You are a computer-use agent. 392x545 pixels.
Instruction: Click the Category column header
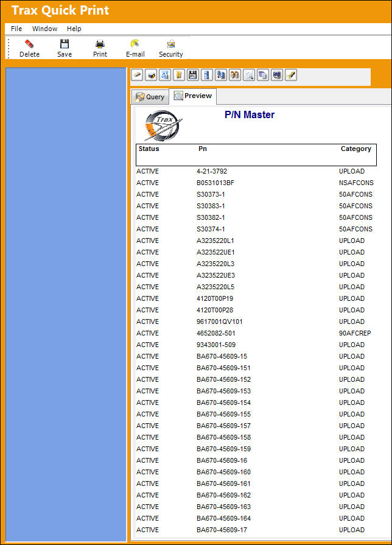click(356, 149)
